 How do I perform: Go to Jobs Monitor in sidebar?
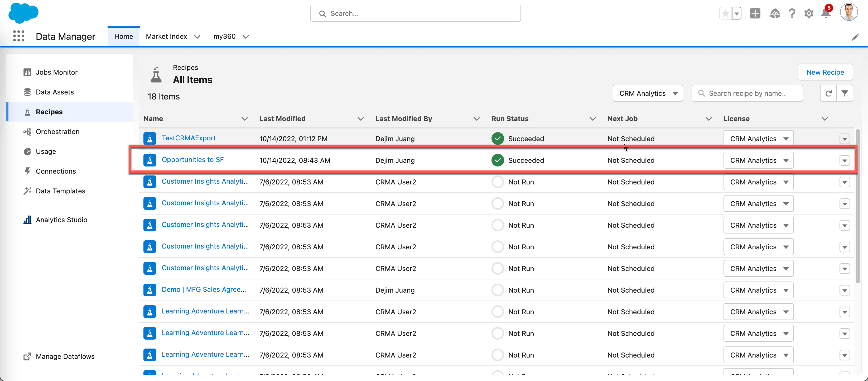pyautogui.click(x=57, y=72)
